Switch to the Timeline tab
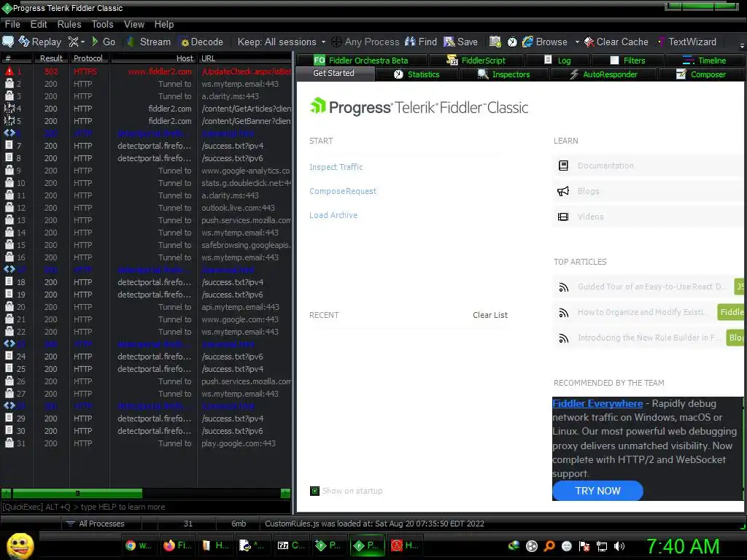The width and height of the screenshot is (747, 560). (x=705, y=61)
